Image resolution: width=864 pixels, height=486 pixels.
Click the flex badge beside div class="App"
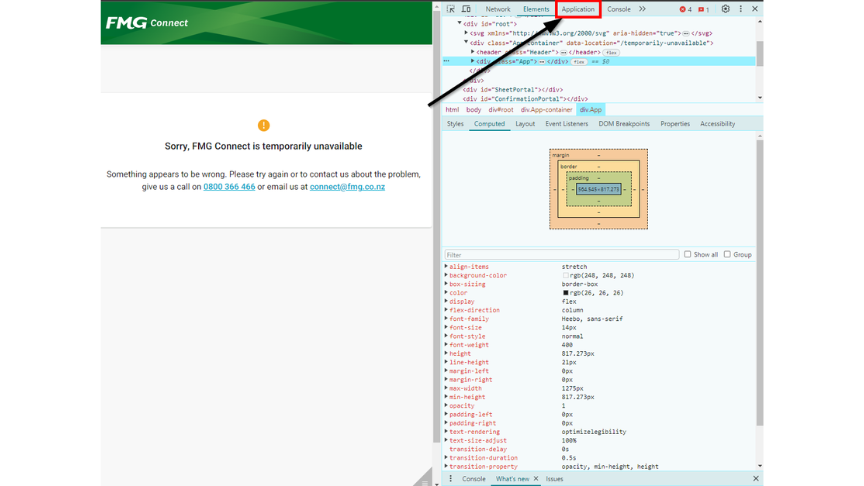pyautogui.click(x=579, y=62)
